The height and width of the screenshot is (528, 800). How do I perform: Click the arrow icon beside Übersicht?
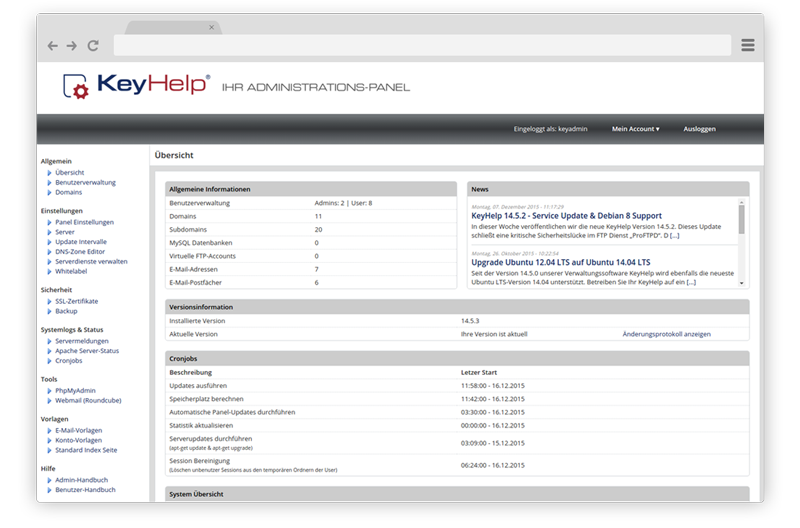tap(49, 173)
